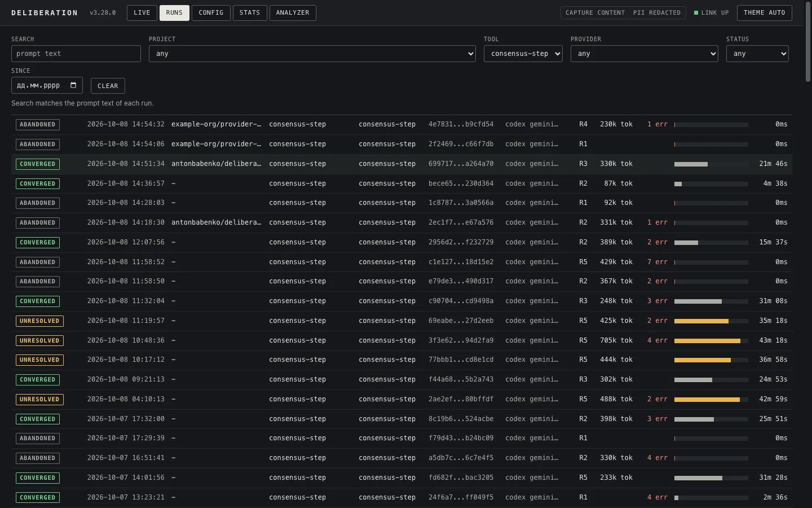Click the CONVERGED badge on the 14:51:34 run
The image size is (812, 508).
tap(38, 164)
